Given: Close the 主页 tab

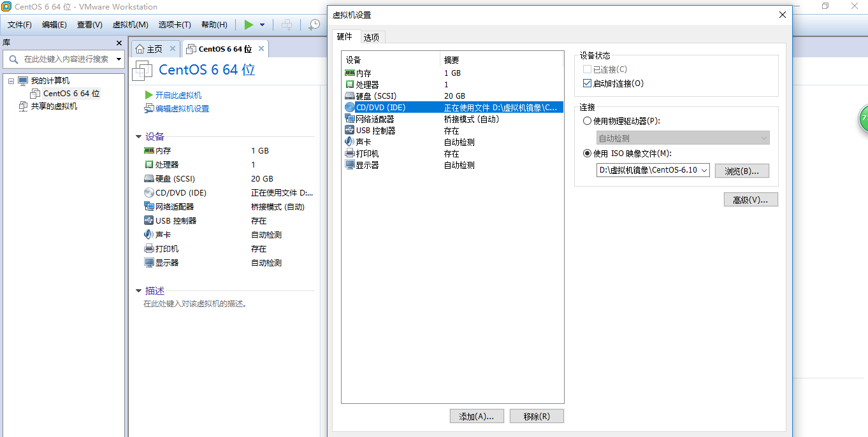Looking at the screenshot, I should coord(173,49).
